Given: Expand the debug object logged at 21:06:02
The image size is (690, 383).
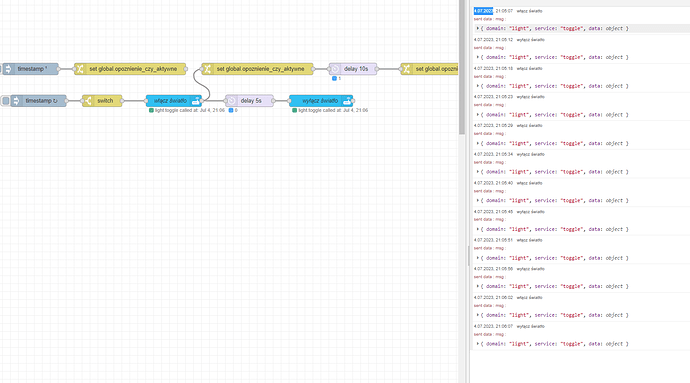Looking at the screenshot, I should click(478, 315).
